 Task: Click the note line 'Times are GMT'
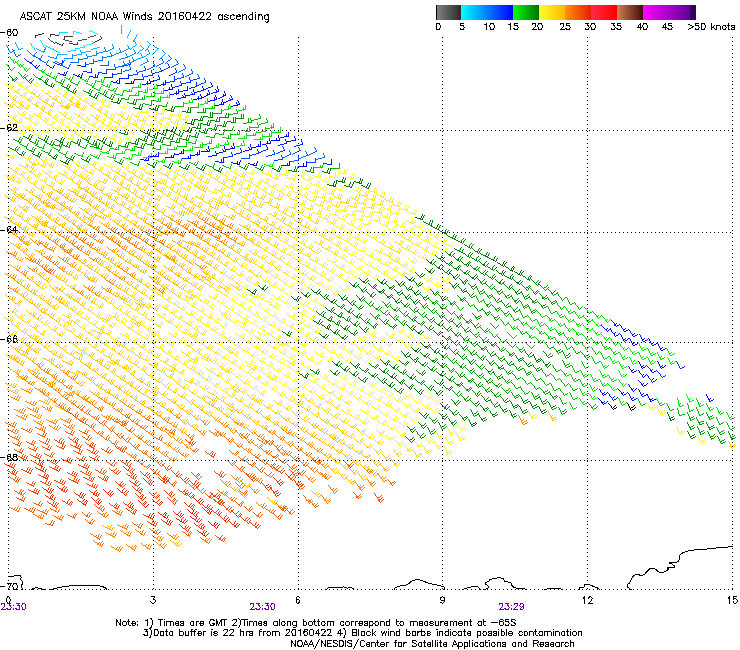tap(191, 623)
